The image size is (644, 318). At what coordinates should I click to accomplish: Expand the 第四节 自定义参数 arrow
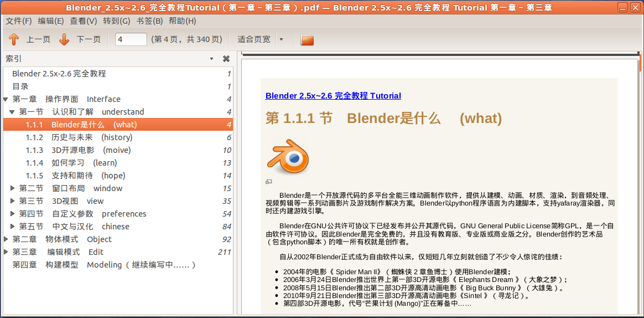click(x=12, y=214)
